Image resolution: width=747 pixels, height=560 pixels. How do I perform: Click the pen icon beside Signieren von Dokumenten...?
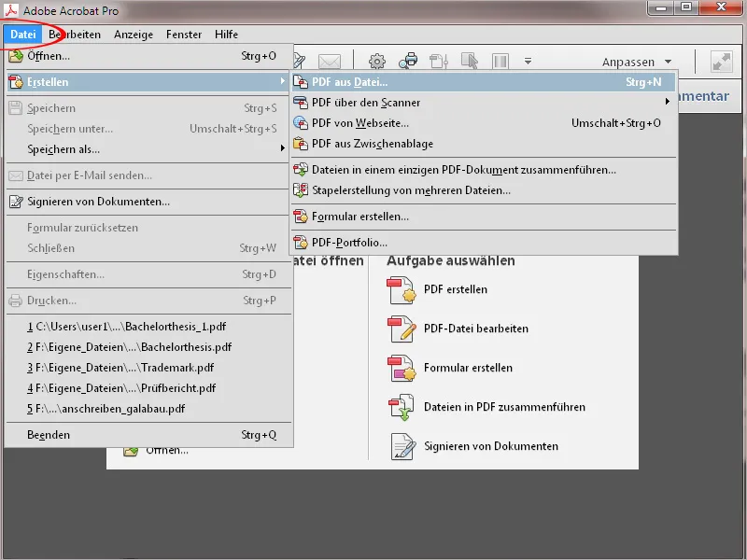click(x=16, y=202)
